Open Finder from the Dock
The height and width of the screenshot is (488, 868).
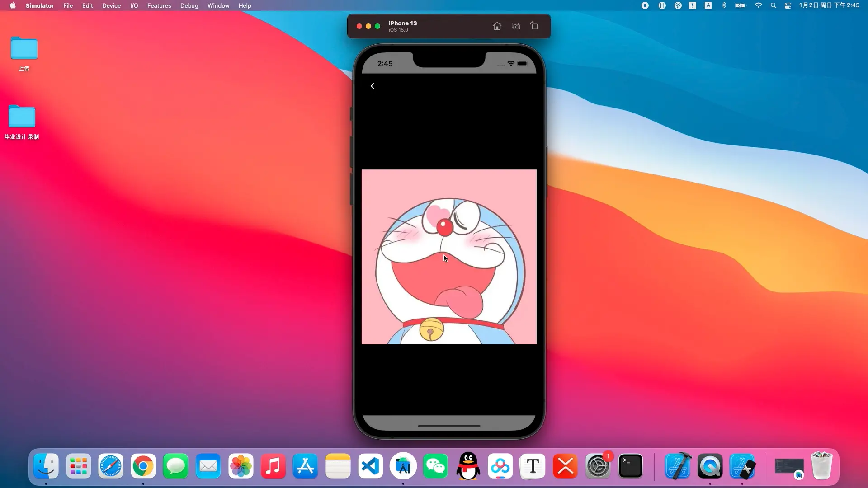tap(46, 466)
